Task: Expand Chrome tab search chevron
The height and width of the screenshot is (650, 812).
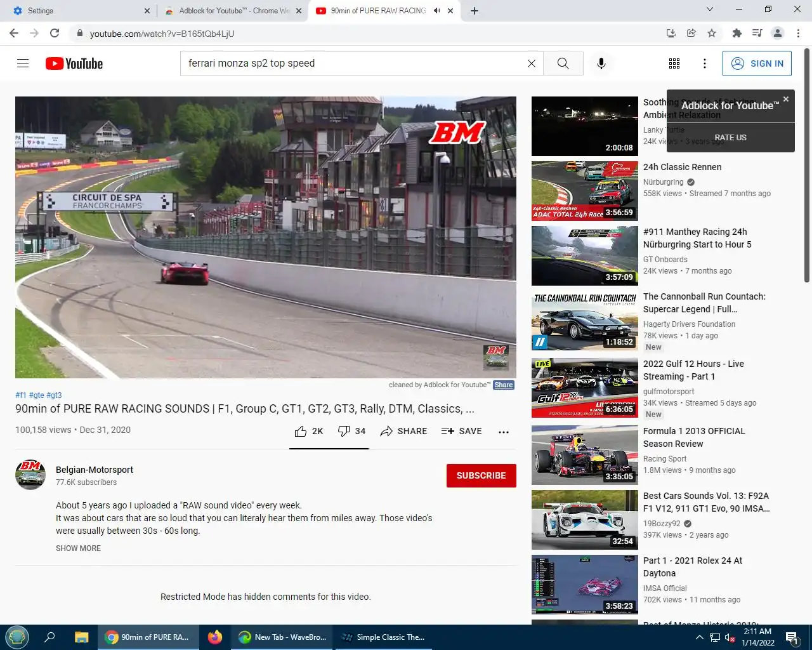Action: [x=710, y=10]
